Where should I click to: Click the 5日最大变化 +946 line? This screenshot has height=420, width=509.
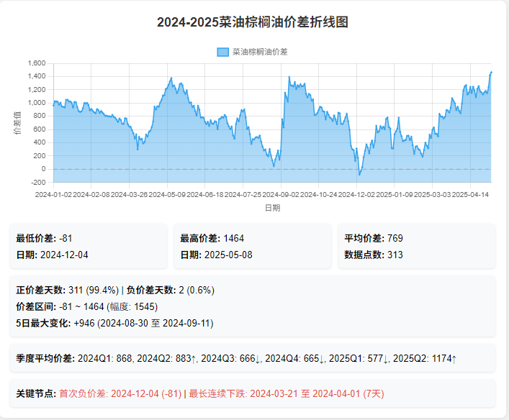(115, 323)
